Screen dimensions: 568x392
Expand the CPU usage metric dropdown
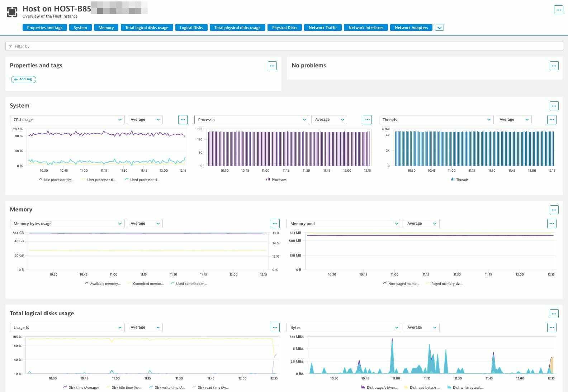(67, 120)
